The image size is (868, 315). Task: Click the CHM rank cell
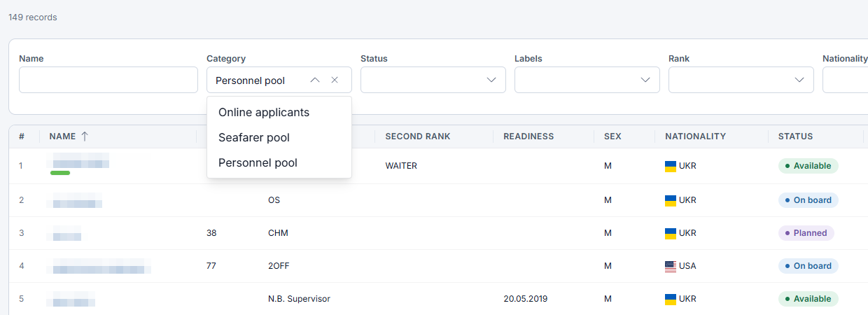(278, 233)
